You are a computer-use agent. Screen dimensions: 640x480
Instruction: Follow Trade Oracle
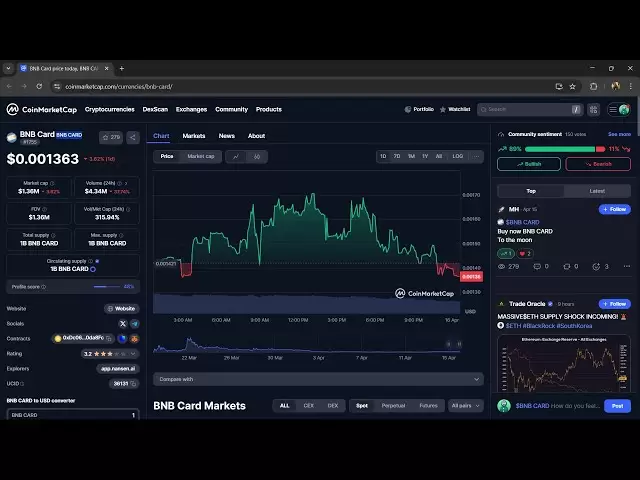click(615, 304)
